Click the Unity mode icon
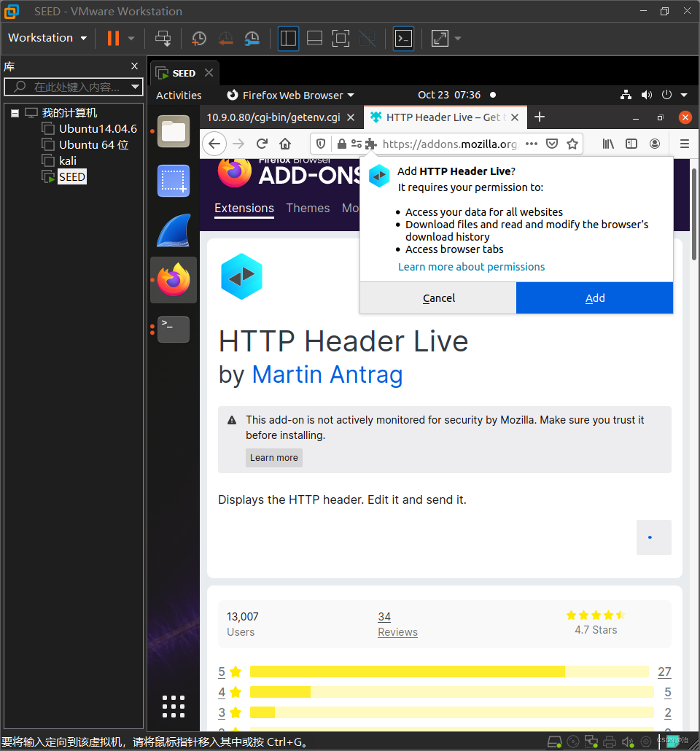This screenshot has width=700, height=751. [367, 39]
